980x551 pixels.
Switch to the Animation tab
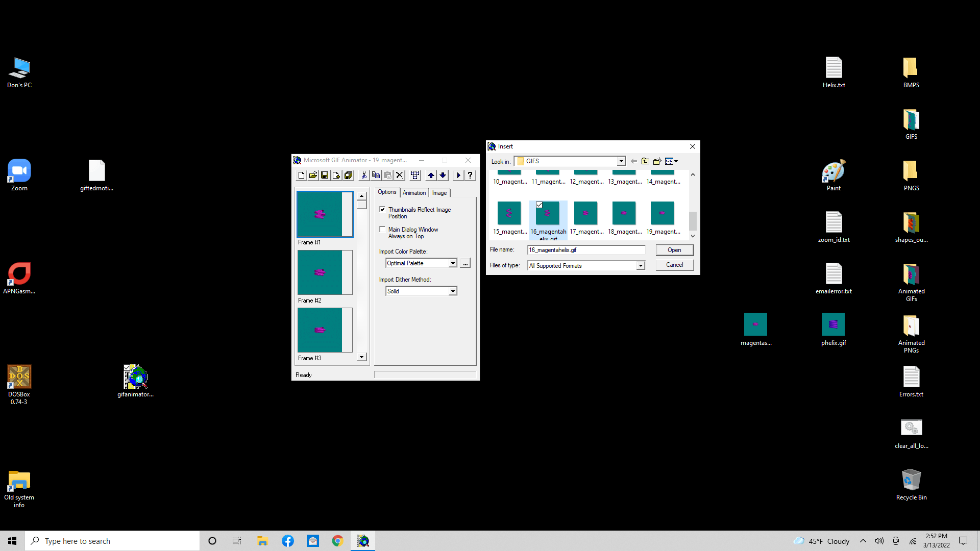pyautogui.click(x=414, y=193)
